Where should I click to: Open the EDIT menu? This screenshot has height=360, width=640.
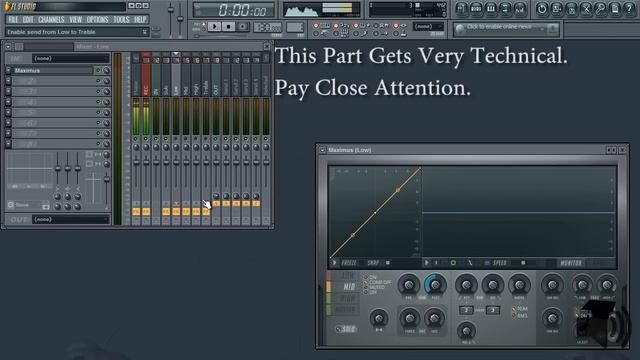(28, 20)
